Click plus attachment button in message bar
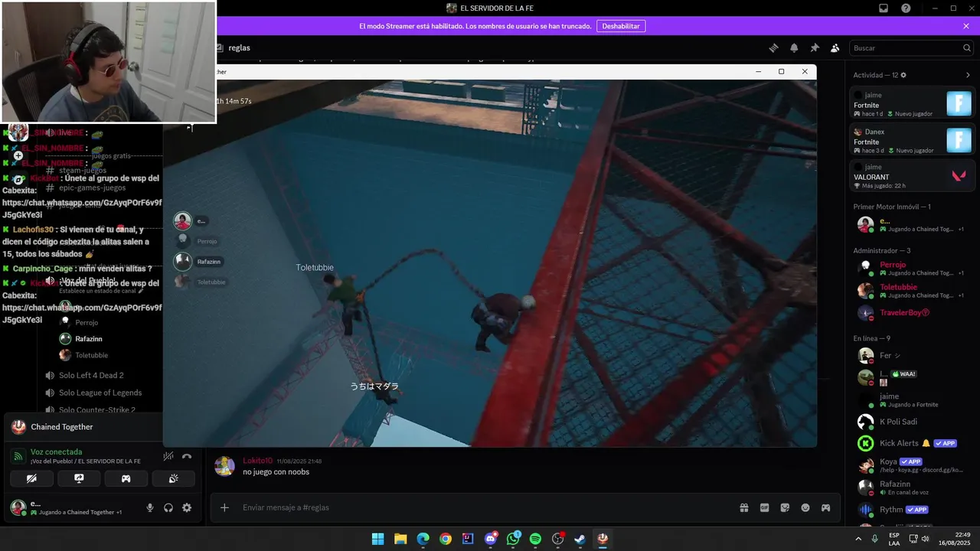Image resolution: width=980 pixels, height=551 pixels. 224,507
